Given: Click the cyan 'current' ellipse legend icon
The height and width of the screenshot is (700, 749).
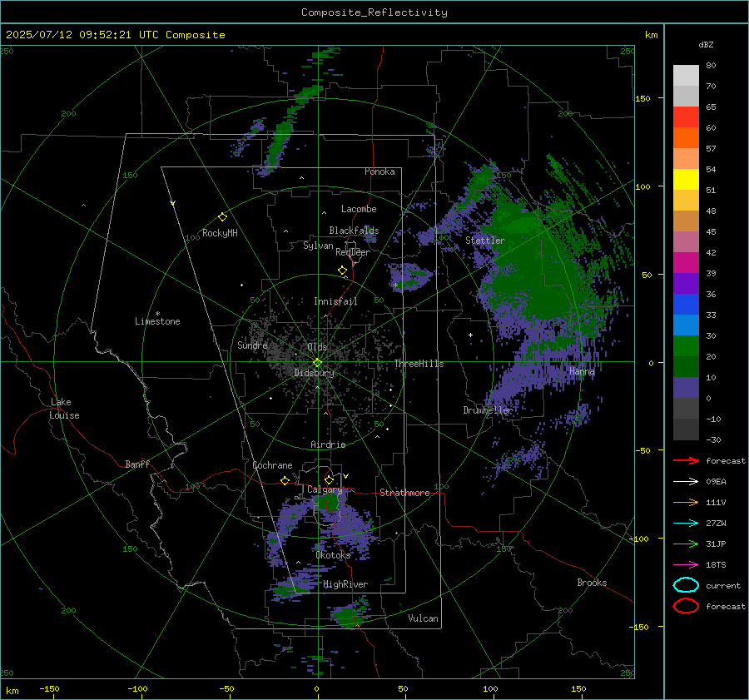Looking at the screenshot, I should tap(686, 585).
